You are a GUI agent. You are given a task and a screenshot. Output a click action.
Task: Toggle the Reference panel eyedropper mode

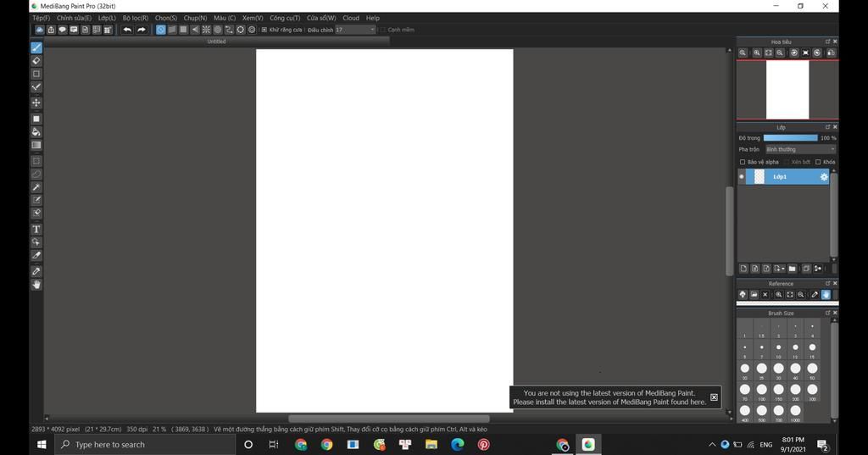[x=815, y=295]
